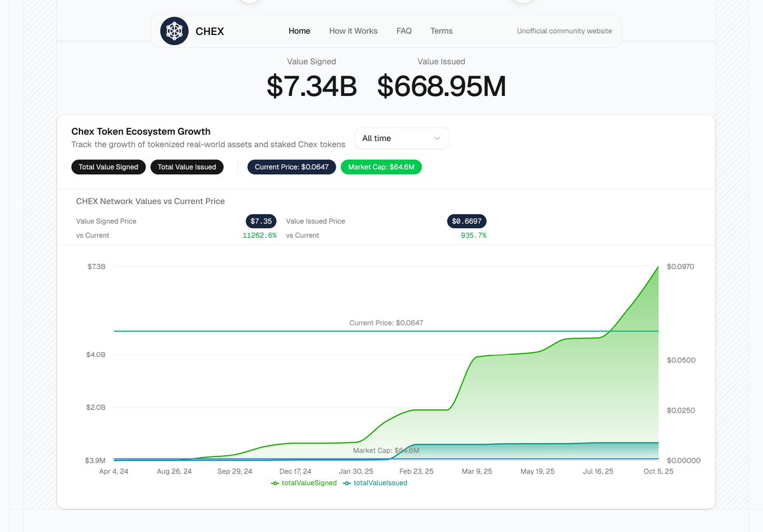Viewport: 763px width, 532px height.
Task: Click the $3.9M y-axis label
Action: (96, 460)
